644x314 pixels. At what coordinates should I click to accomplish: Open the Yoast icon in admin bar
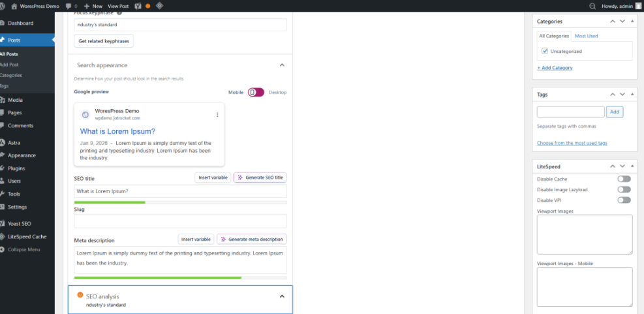[x=138, y=6]
